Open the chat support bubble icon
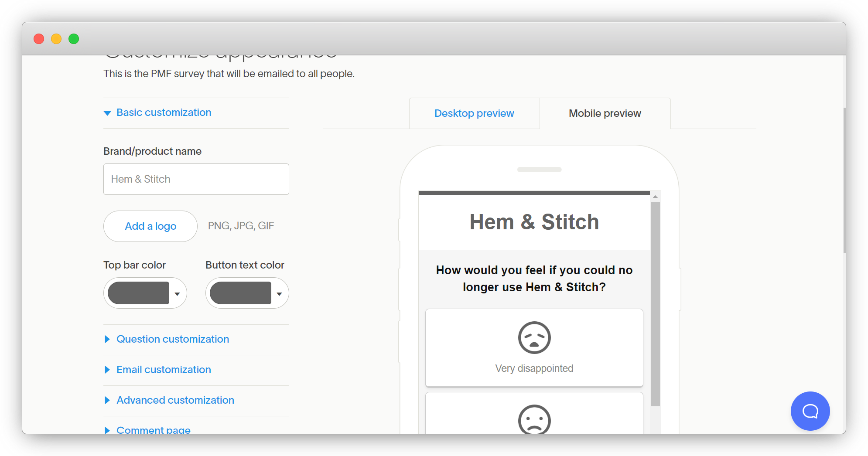This screenshot has height=456, width=868. point(810,411)
